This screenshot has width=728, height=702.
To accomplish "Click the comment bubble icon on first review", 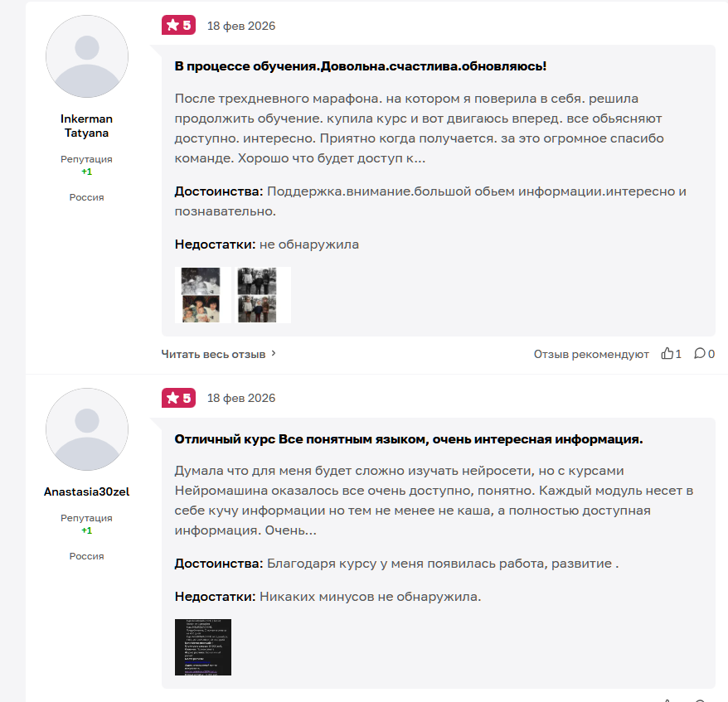I will click(x=700, y=354).
